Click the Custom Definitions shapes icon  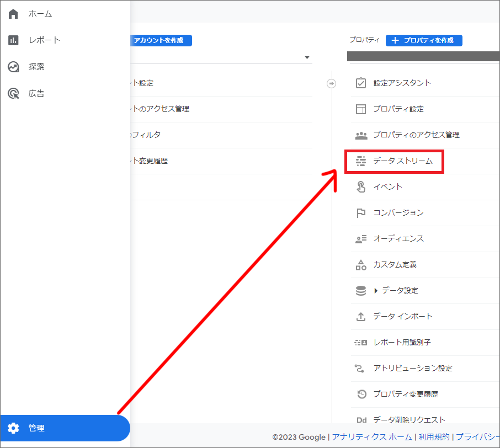point(360,265)
